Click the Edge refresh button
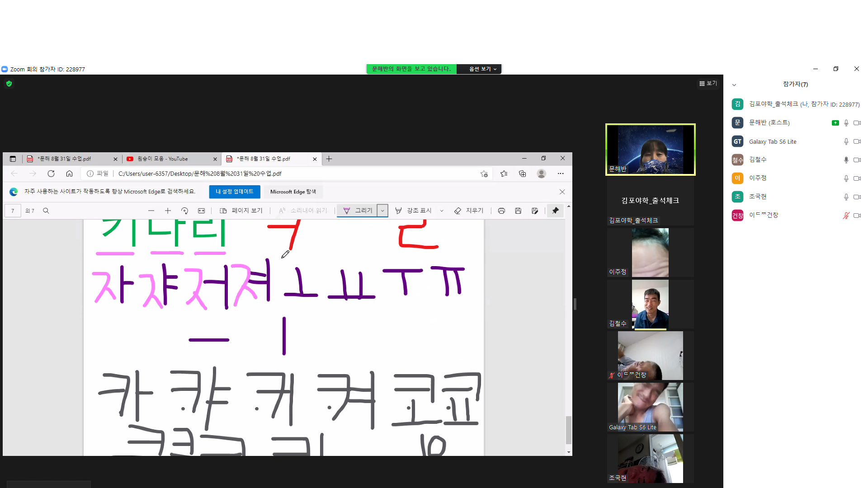This screenshot has width=868, height=488. (x=51, y=174)
